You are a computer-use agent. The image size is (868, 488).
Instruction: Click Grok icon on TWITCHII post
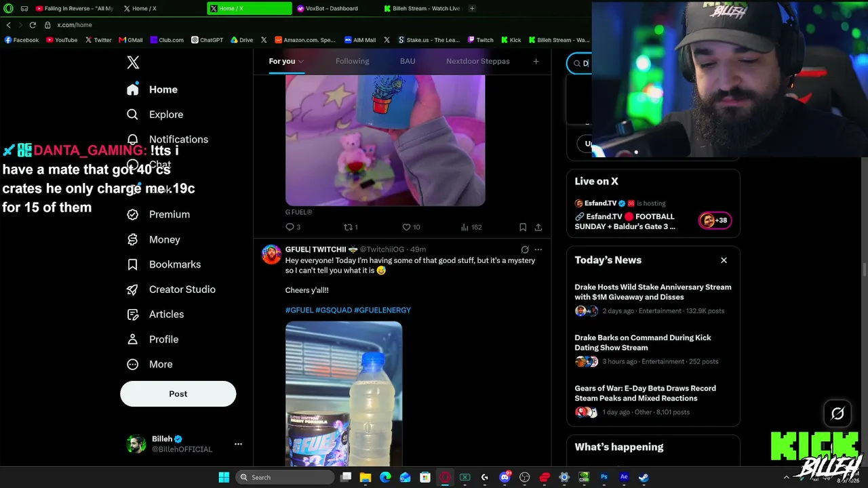click(x=525, y=249)
